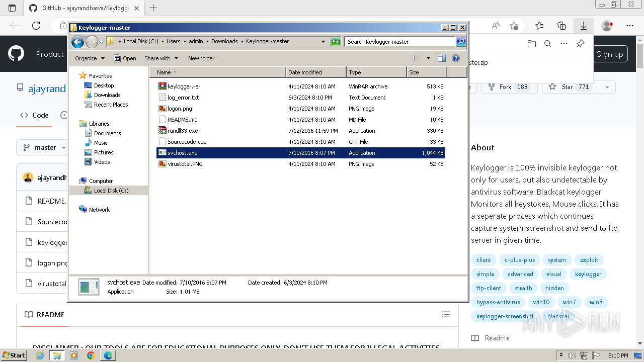Select logon.png image file
The height and width of the screenshot is (362, 644).
click(301, 109)
